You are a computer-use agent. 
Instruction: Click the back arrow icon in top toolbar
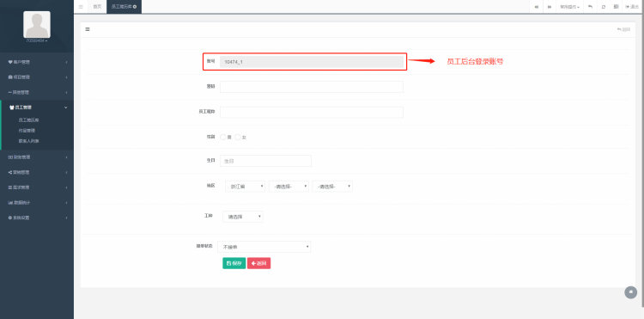coord(590,7)
